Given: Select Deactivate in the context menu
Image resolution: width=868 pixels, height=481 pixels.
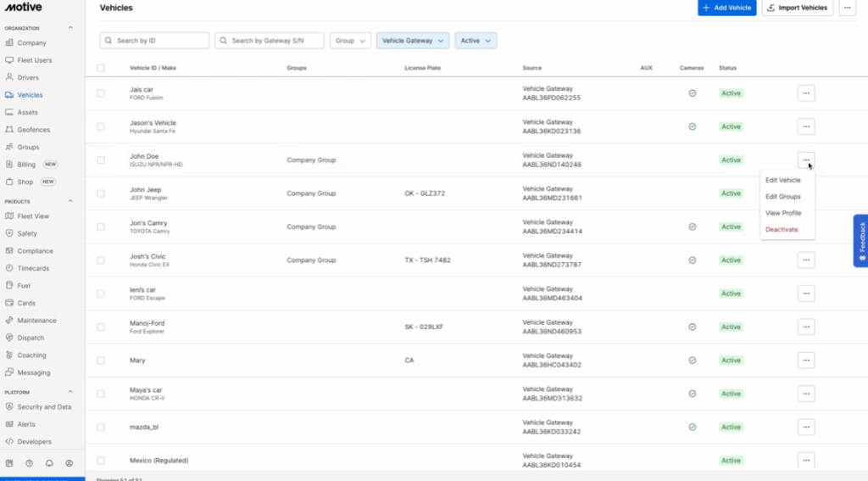Looking at the screenshot, I should pos(782,230).
